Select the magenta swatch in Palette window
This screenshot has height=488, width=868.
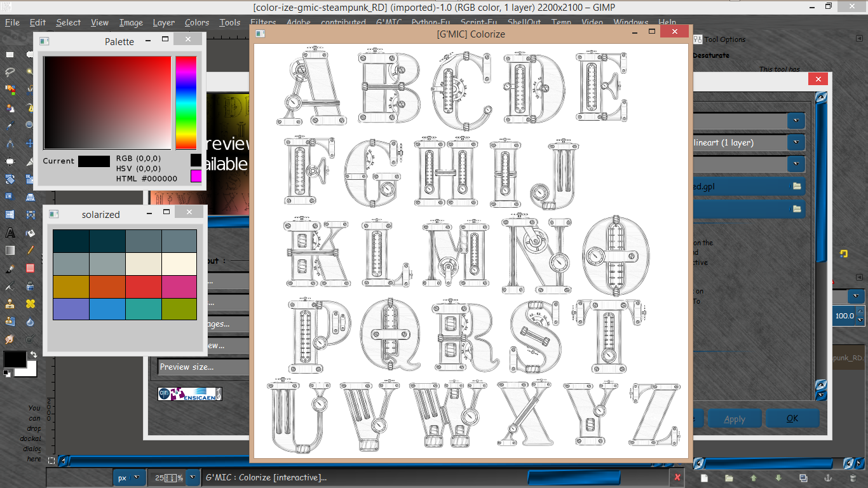click(196, 175)
